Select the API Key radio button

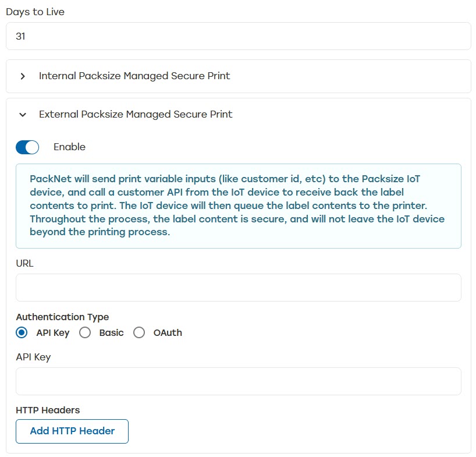22,333
